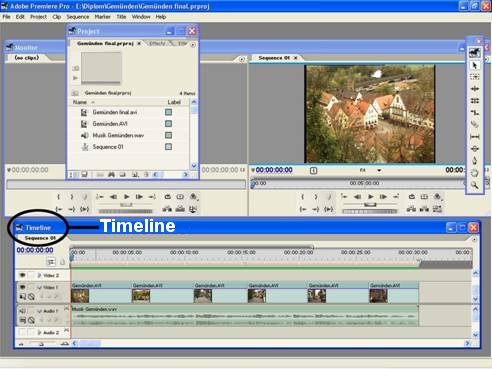Click label swatch of Musik Gemünden.wav
This screenshot has height=369, width=492.
[168, 135]
